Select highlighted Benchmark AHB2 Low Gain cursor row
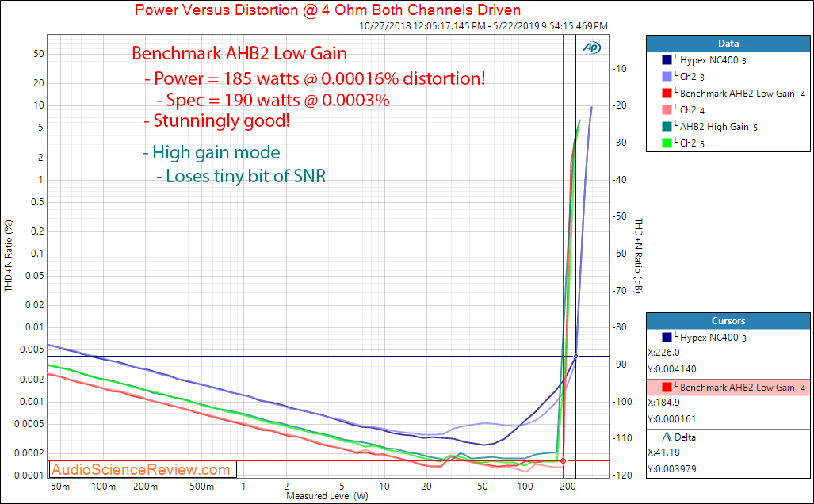 click(728, 388)
